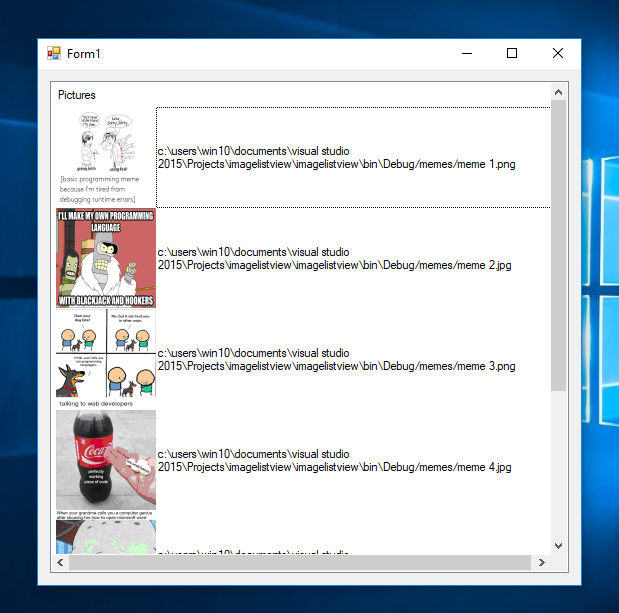Click the horizontal scrollbar right arrow

click(542, 562)
